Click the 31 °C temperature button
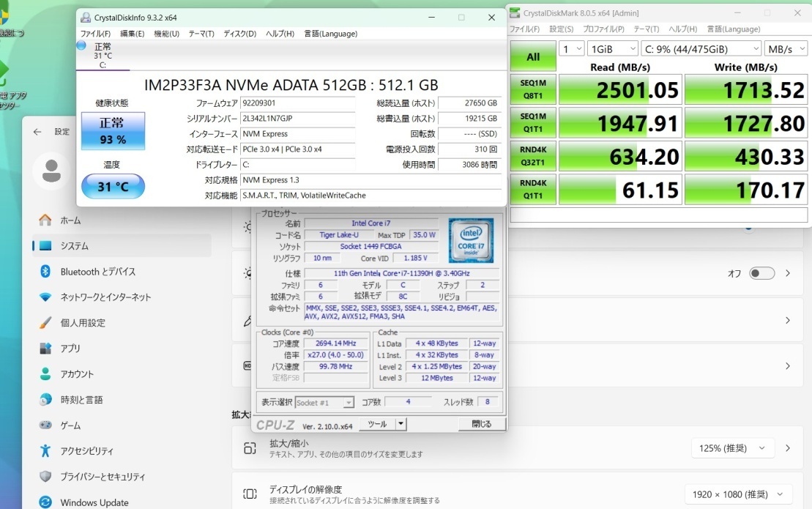This screenshot has height=509, width=812. (113, 187)
